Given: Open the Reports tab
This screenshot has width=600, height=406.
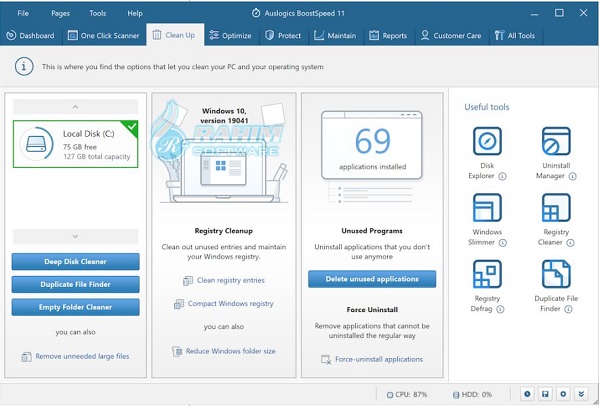Looking at the screenshot, I should pos(388,36).
